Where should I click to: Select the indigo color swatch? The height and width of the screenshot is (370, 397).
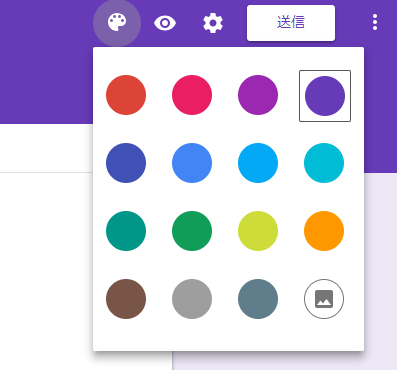tap(126, 163)
